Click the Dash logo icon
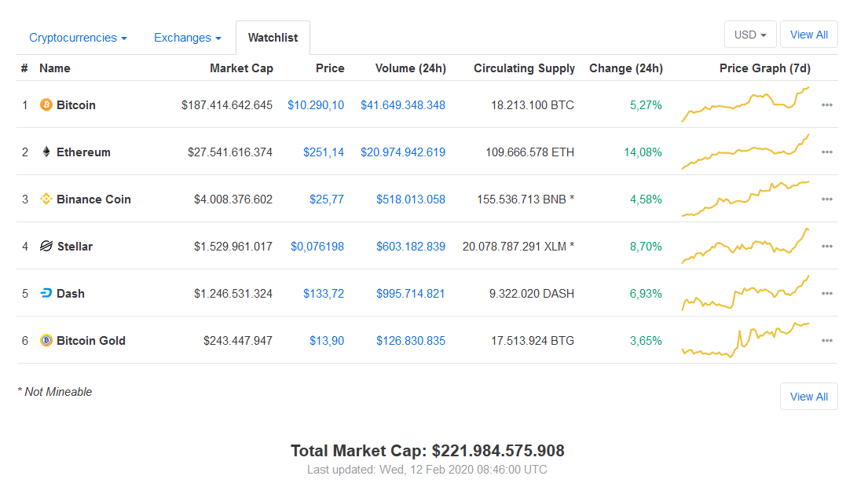Image resolution: width=868 pixels, height=483 pixels. point(46,293)
